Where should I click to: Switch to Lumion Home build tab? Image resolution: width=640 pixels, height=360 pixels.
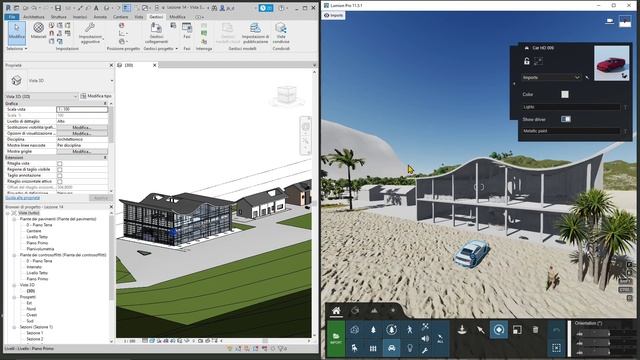[336, 311]
